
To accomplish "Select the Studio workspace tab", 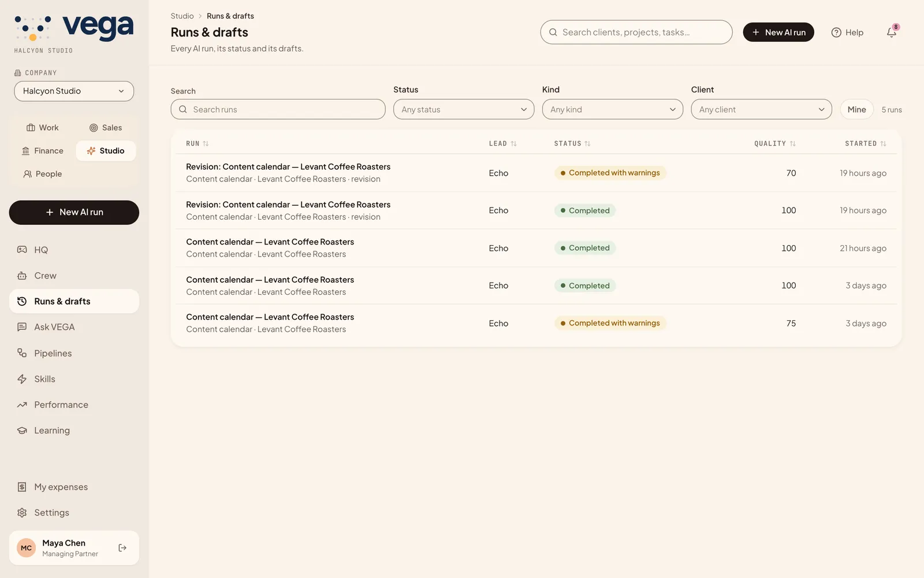I will (x=106, y=151).
